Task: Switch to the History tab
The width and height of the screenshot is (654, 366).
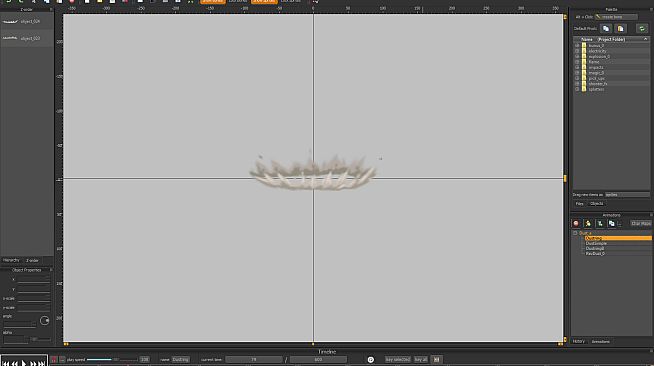Action: pos(579,341)
